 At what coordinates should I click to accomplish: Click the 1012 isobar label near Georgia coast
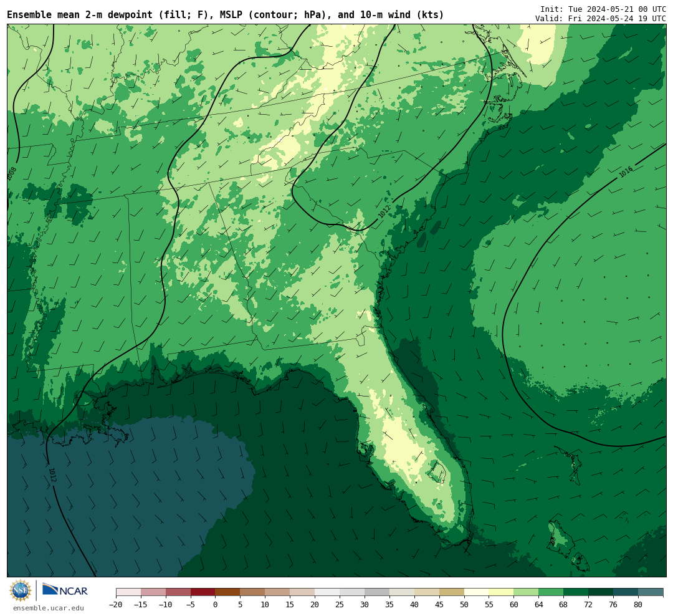click(x=384, y=211)
